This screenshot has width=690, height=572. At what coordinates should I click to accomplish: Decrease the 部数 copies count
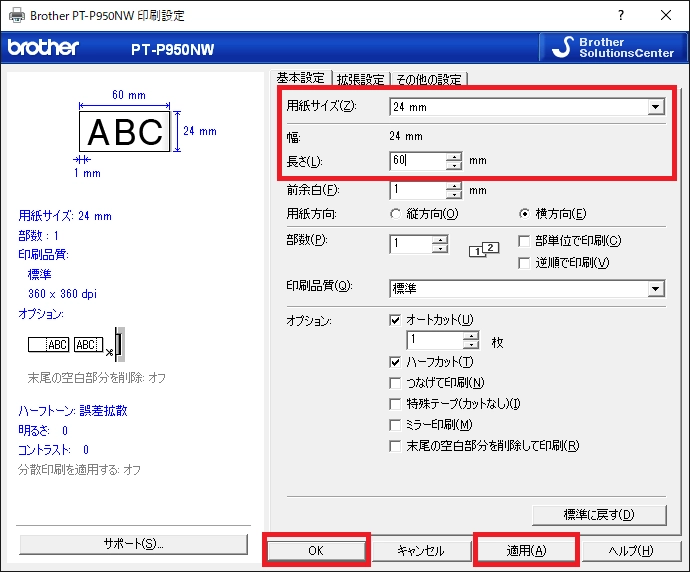(x=440, y=249)
